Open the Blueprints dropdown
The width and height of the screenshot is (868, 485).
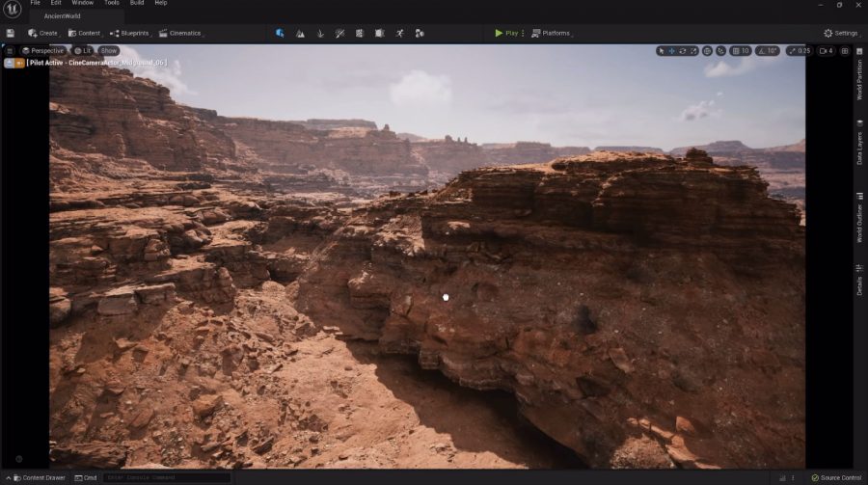pos(129,33)
